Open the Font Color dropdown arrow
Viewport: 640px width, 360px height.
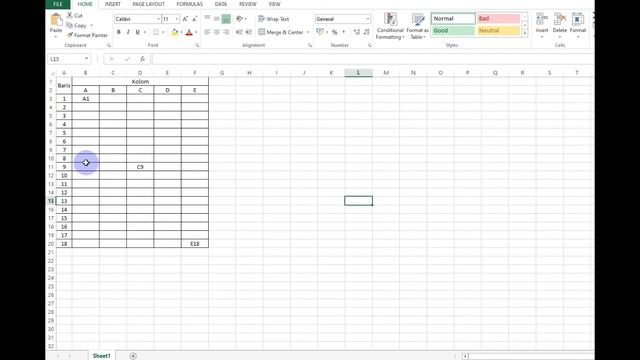[x=196, y=32]
